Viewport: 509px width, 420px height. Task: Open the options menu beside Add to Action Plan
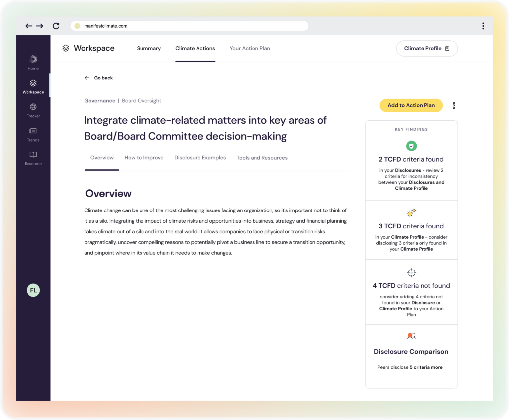[454, 105]
